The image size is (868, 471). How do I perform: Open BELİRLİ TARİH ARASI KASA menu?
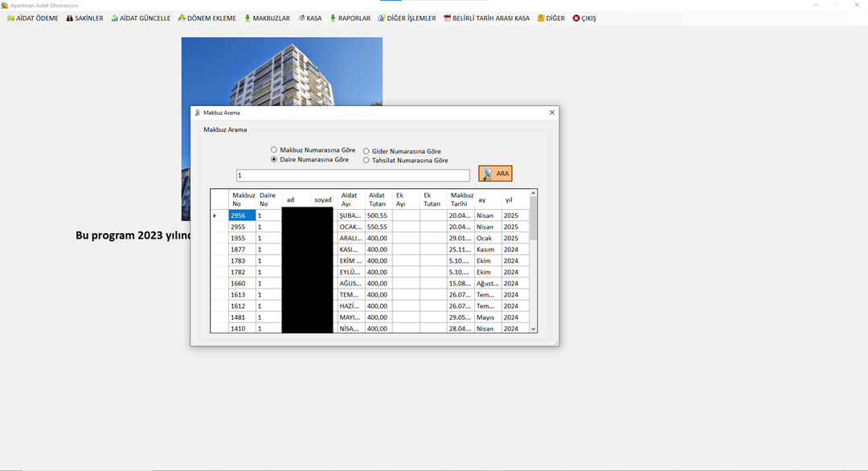click(486, 18)
